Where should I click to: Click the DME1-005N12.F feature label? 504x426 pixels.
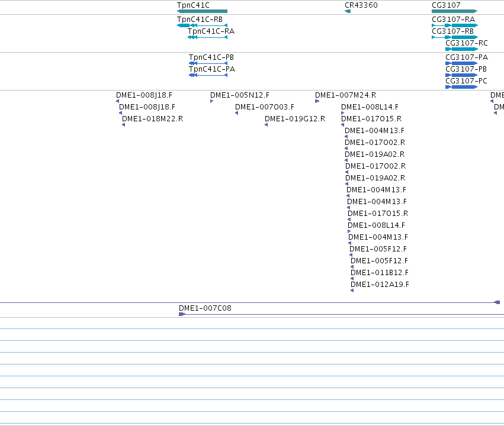point(240,95)
